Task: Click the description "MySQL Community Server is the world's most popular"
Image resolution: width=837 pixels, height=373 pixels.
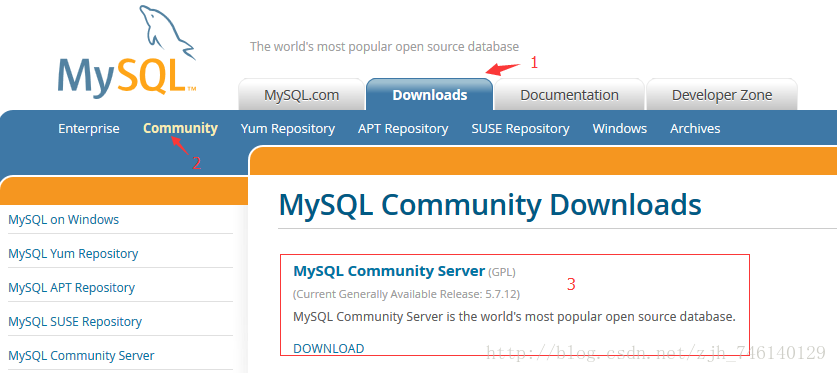Action: point(515,317)
